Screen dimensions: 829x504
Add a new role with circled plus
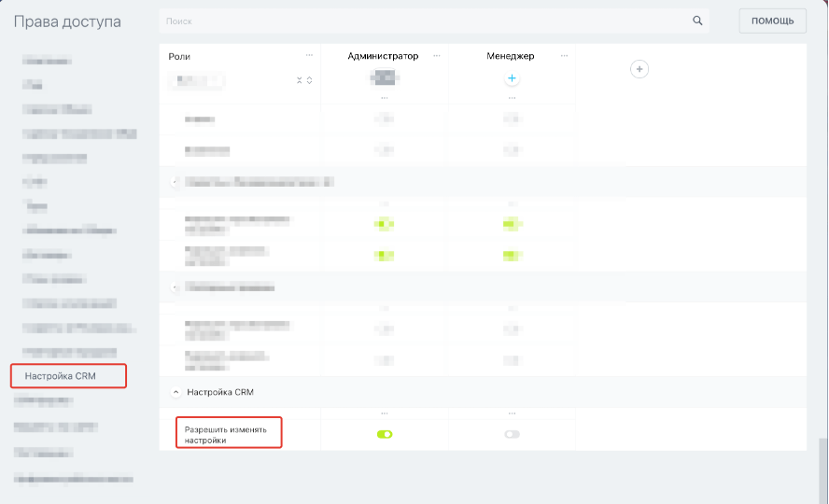tap(639, 69)
